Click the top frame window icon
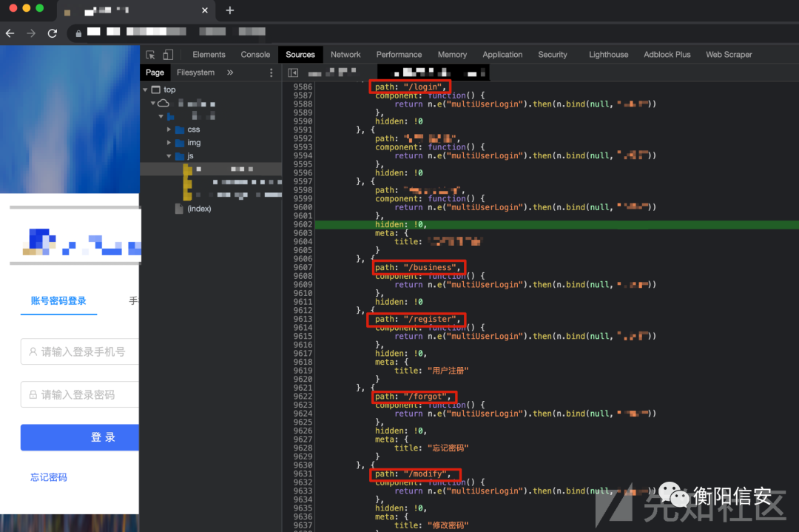The width and height of the screenshot is (799, 532). pos(156,90)
